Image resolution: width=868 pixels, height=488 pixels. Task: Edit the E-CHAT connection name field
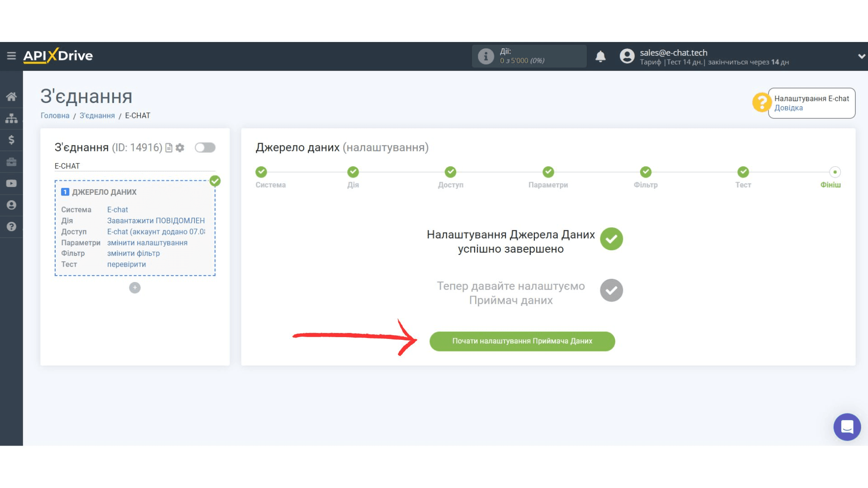click(135, 166)
